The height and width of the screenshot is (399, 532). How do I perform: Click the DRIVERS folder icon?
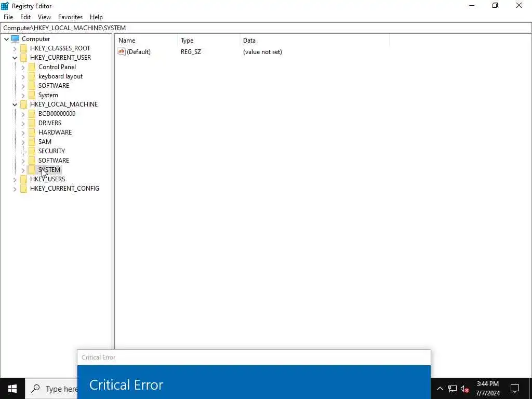[32, 123]
